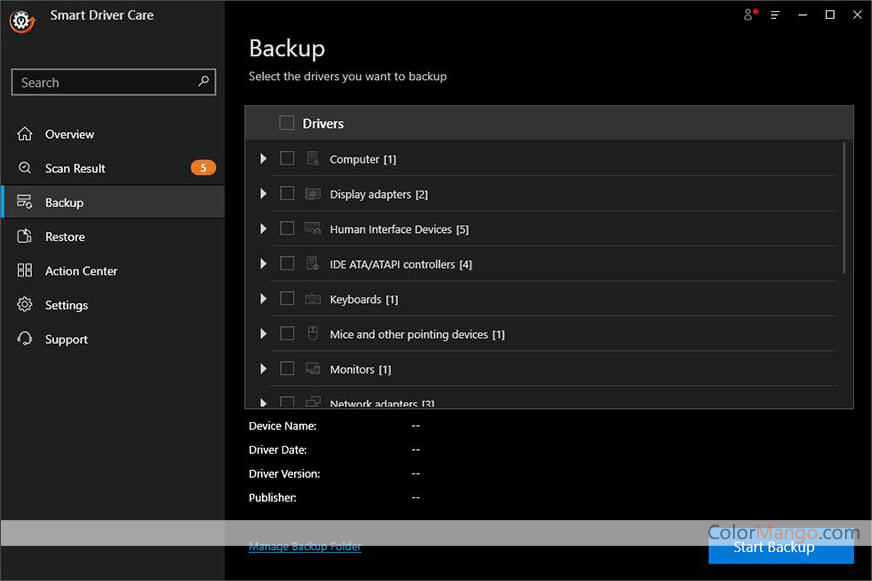Open the Scan Result section label
Screen dimensions: 872x581
tap(75, 169)
